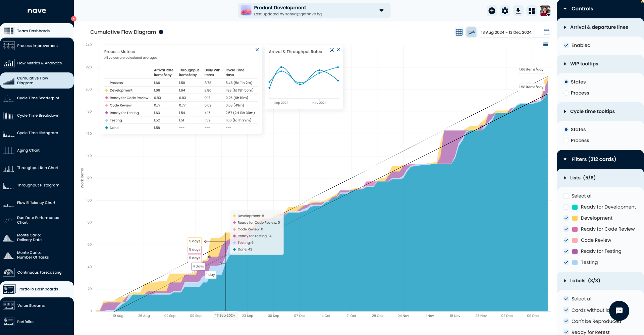The width and height of the screenshot is (644, 335).
Task: Open dashboard settings via the gear icon
Action: (x=505, y=10)
